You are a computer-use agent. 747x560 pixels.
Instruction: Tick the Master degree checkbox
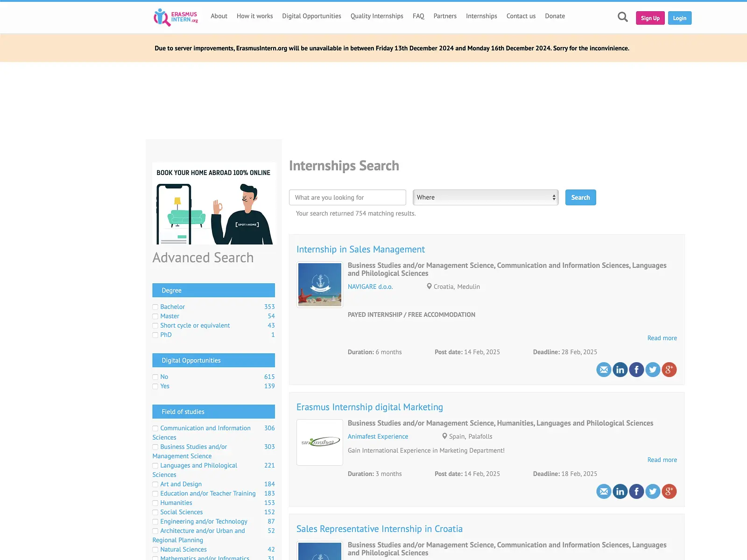(x=155, y=316)
